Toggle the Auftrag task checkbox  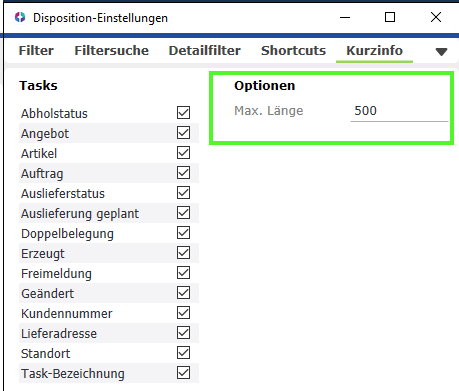pyautogui.click(x=183, y=173)
